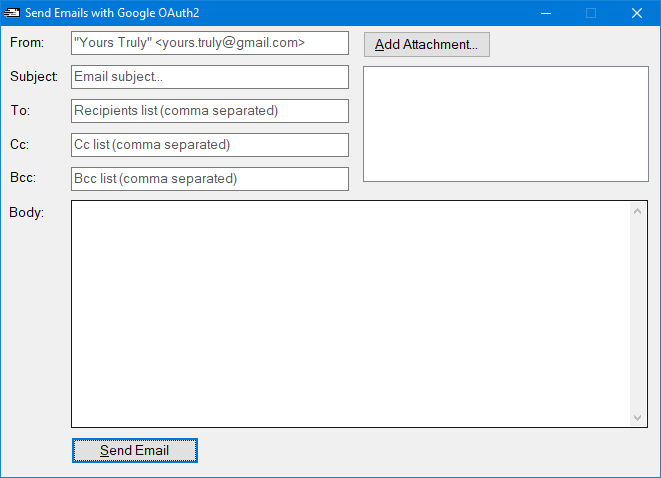Select the To recipients list field

coord(209,111)
